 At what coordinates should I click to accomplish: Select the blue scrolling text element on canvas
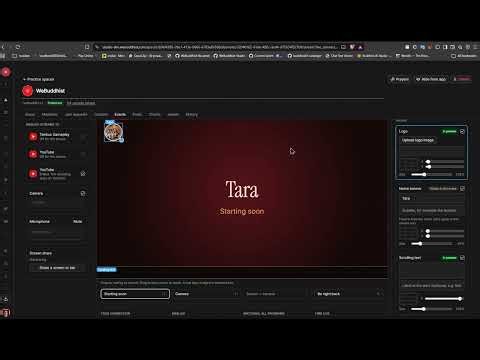coord(107,269)
